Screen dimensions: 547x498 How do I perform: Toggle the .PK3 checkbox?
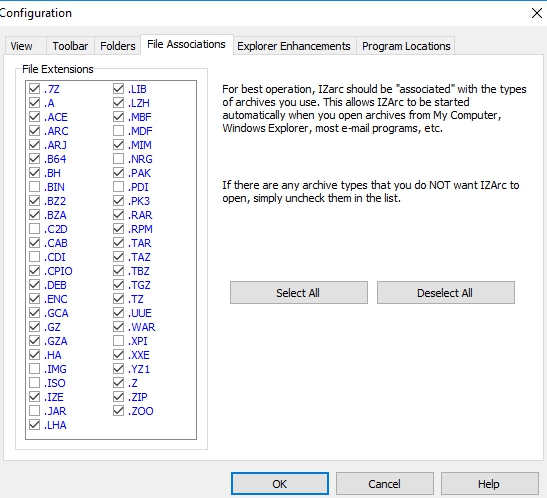tap(119, 201)
